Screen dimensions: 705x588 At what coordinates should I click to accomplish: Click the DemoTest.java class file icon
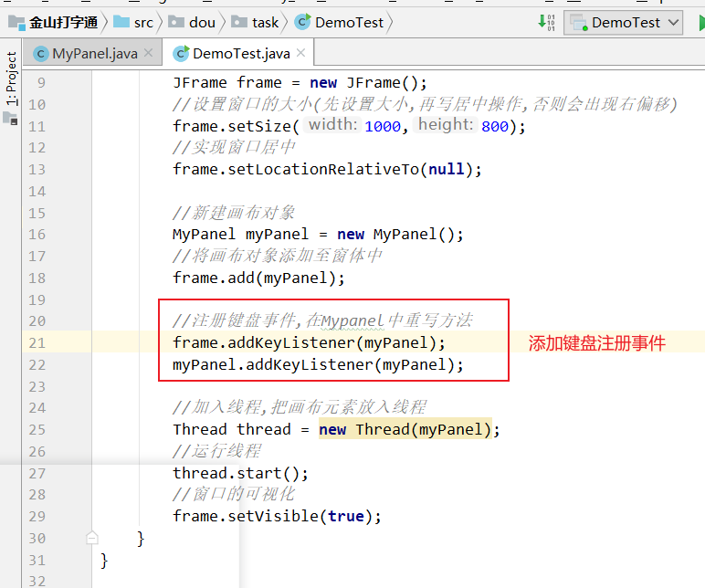coord(181,54)
